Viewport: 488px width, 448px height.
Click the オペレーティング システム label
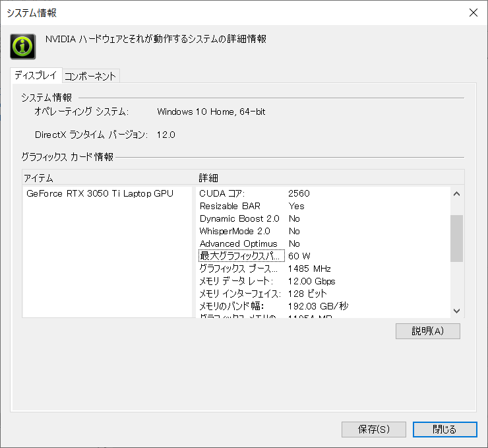[81, 112]
